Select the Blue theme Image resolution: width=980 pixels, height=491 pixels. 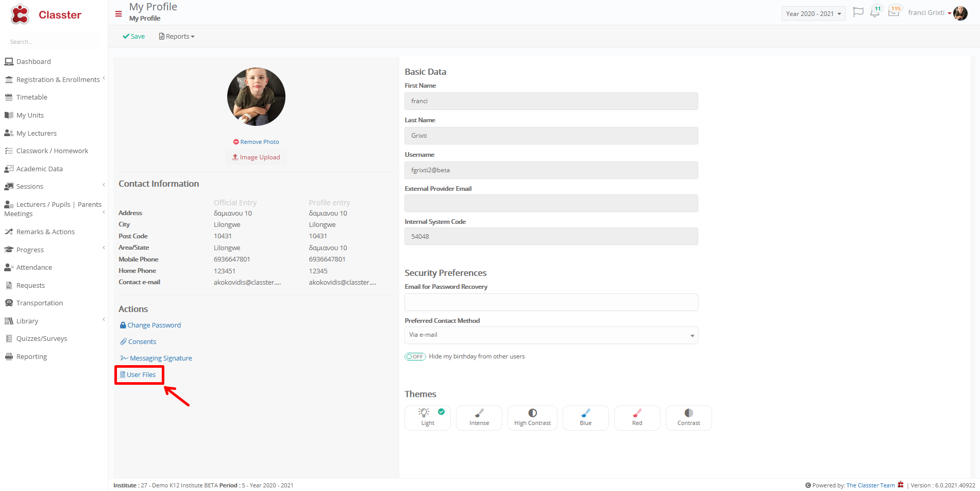coord(586,418)
